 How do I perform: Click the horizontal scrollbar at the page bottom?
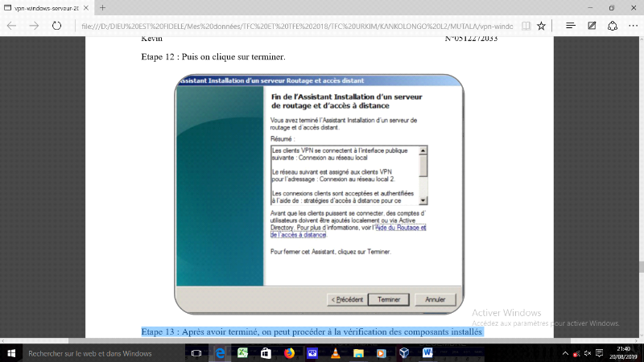319,340
